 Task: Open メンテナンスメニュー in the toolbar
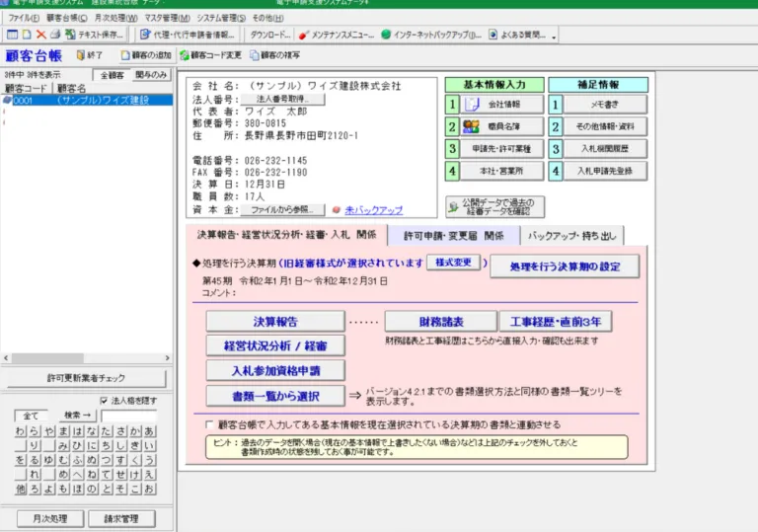pyautogui.click(x=336, y=35)
